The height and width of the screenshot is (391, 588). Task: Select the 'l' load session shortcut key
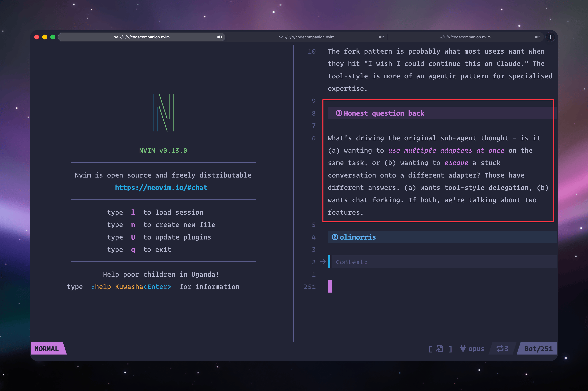tap(133, 212)
